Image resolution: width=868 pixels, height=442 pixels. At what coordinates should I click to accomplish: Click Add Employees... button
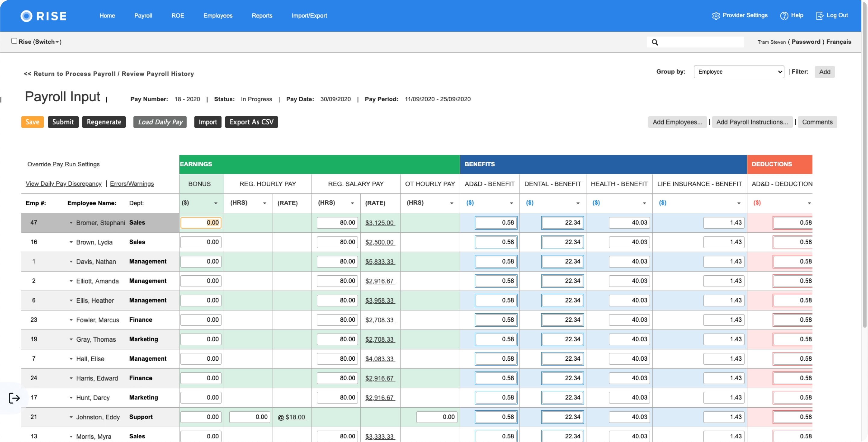(x=677, y=122)
